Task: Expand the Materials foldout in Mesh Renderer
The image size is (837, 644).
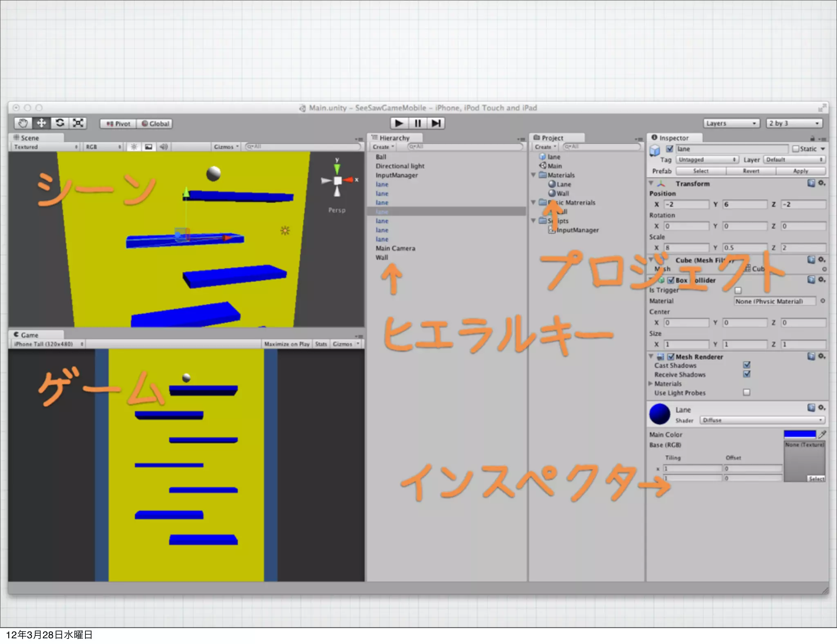Action: [651, 384]
